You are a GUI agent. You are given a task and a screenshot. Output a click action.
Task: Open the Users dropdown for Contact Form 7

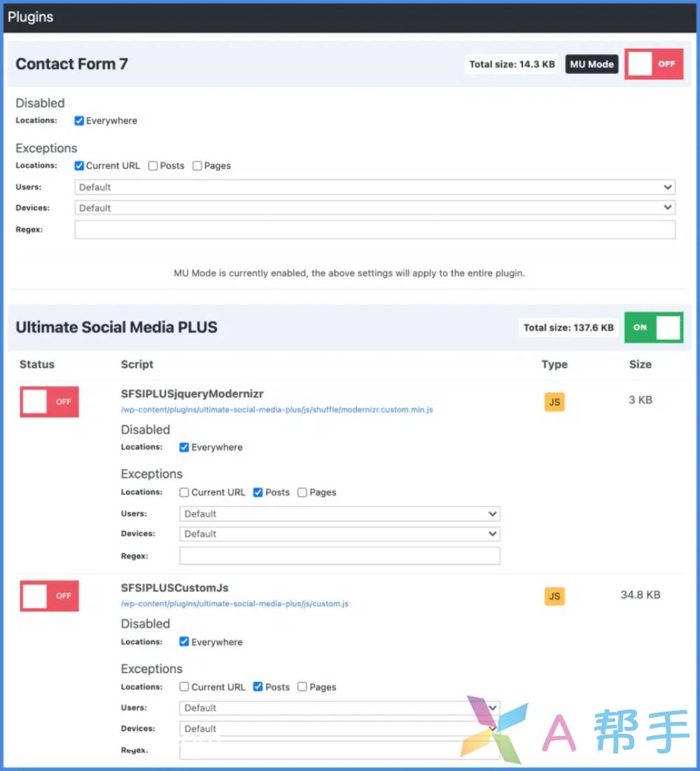pyautogui.click(x=374, y=188)
